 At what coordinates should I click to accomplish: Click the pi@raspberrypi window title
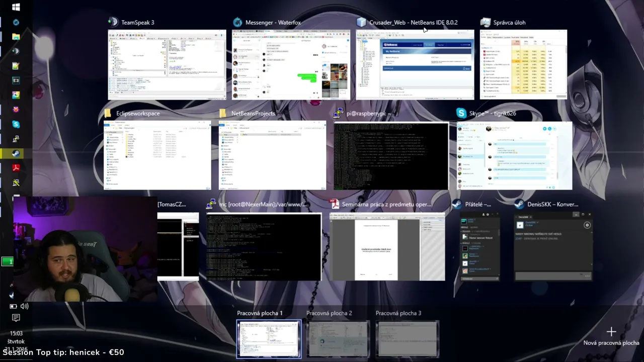[369, 113]
